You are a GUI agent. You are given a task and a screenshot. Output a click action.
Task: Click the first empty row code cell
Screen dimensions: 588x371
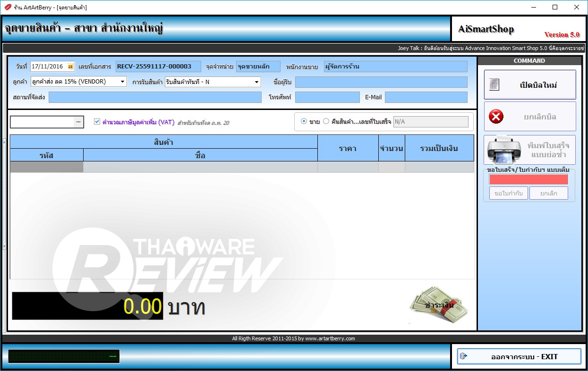click(x=47, y=167)
